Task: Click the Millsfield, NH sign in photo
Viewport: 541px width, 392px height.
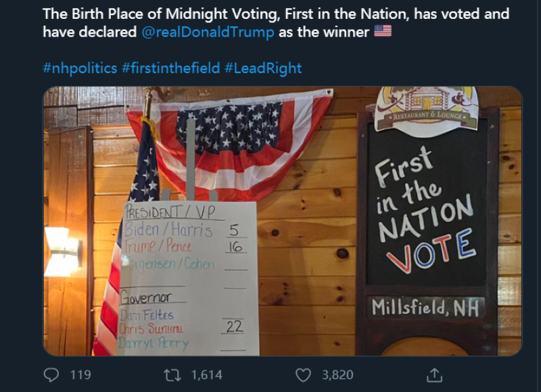Action: point(425,308)
